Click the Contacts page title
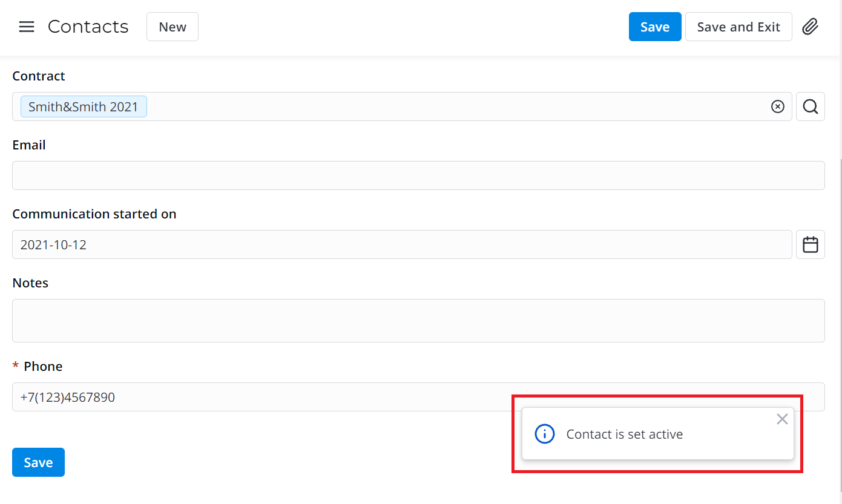 88,27
